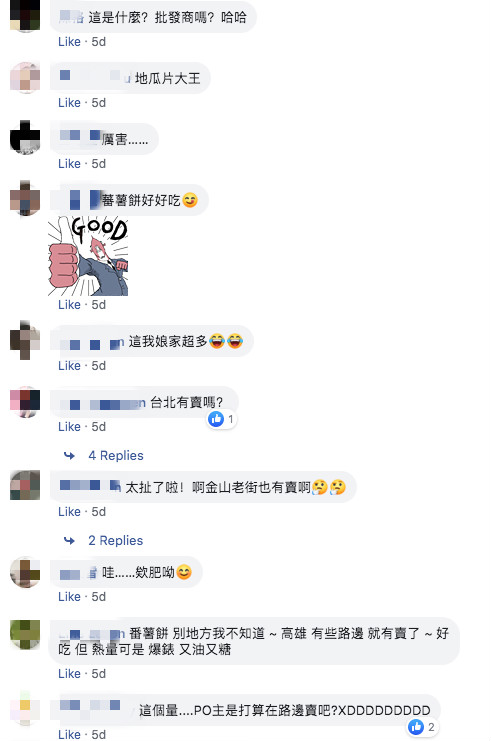
Task: Like the 這我娘家超多 comment
Action: (69, 366)
